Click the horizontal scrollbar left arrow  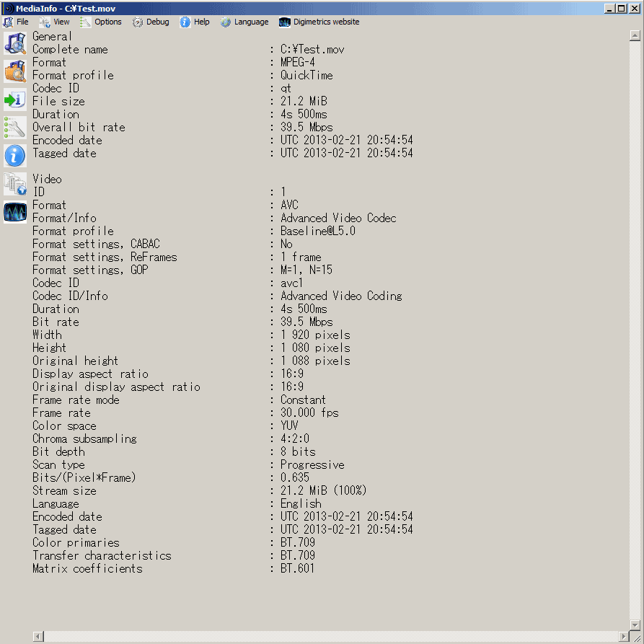[x=38, y=636]
